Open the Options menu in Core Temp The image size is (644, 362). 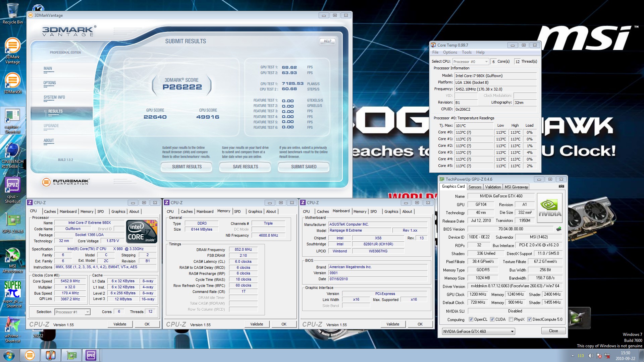click(x=450, y=52)
